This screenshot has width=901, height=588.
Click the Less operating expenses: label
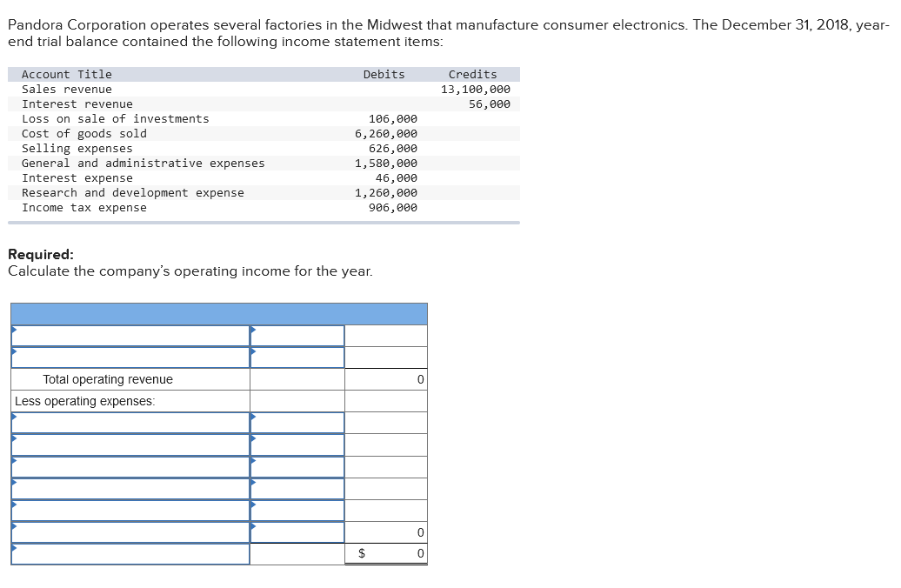click(85, 401)
